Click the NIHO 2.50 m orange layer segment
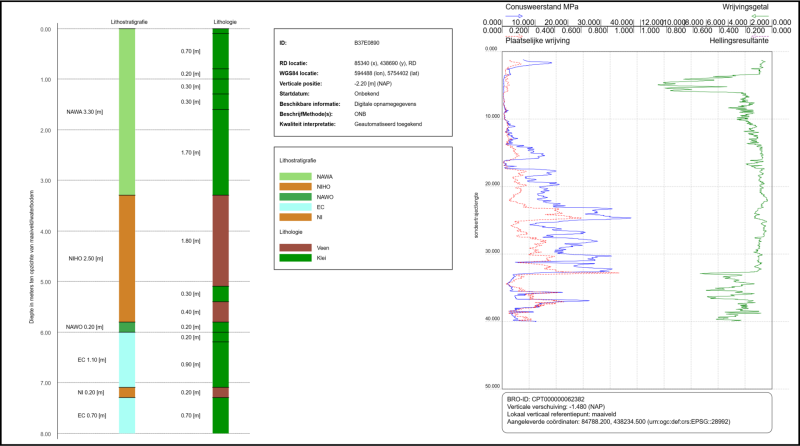 coord(127,258)
